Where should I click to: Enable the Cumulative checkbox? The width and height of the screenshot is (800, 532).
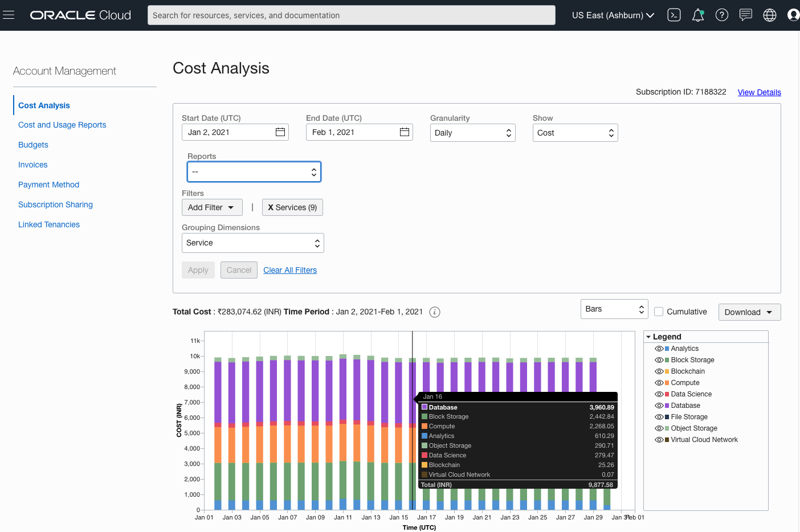click(x=658, y=312)
